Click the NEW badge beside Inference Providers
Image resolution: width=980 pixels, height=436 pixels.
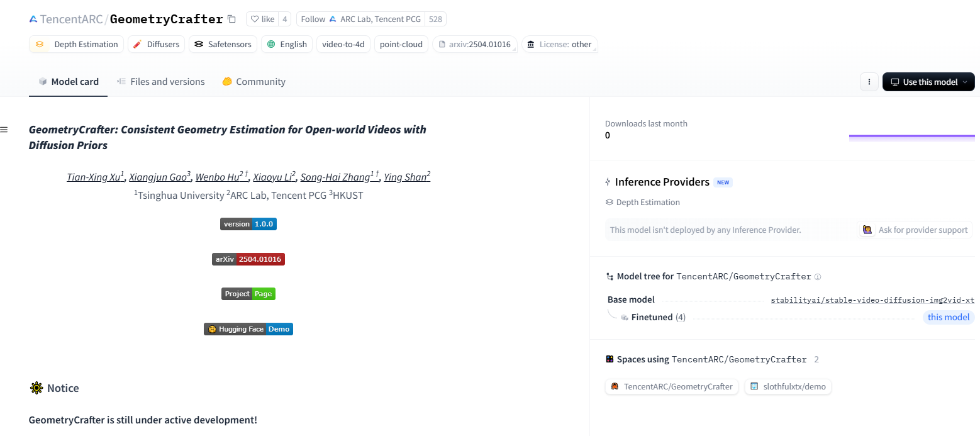point(723,182)
